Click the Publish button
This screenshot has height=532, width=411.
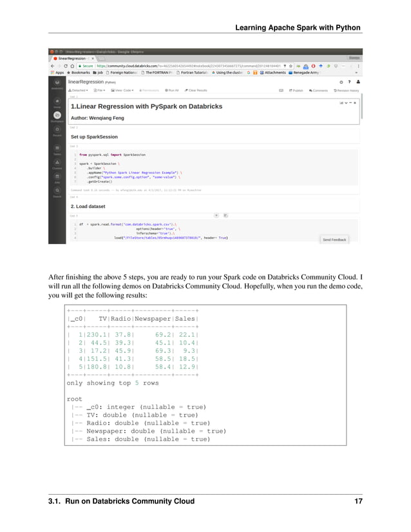pos(296,91)
